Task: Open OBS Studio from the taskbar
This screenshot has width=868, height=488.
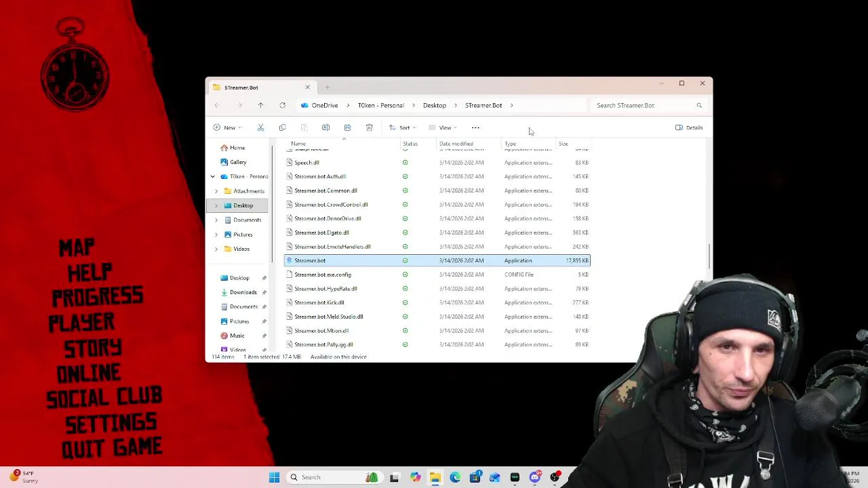Action: coord(555,477)
